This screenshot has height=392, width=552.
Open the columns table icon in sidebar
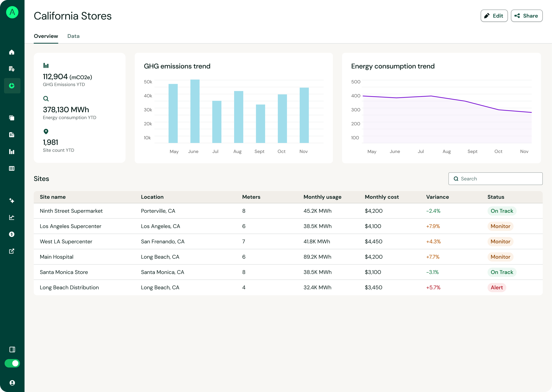(x=12, y=168)
